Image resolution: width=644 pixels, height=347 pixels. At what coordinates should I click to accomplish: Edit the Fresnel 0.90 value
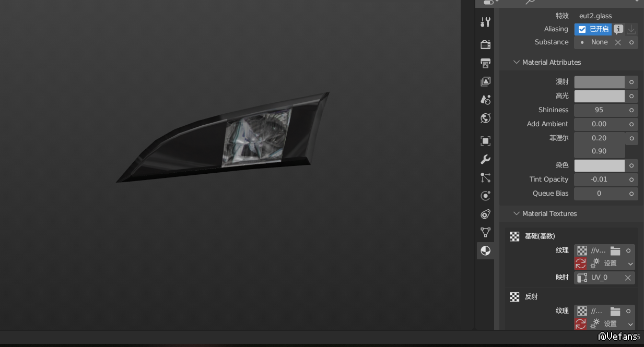(600, 151)
